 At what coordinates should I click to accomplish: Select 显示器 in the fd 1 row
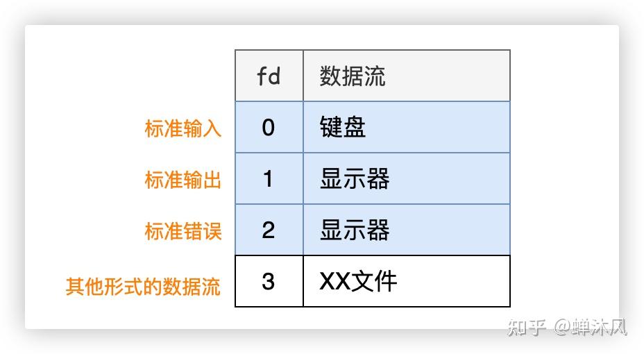tap(355, 179)
